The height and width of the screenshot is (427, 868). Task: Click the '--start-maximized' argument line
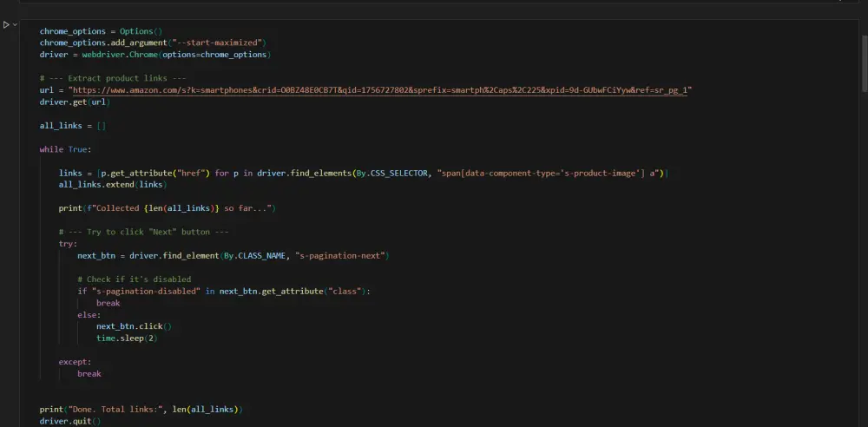click(153, 43)
